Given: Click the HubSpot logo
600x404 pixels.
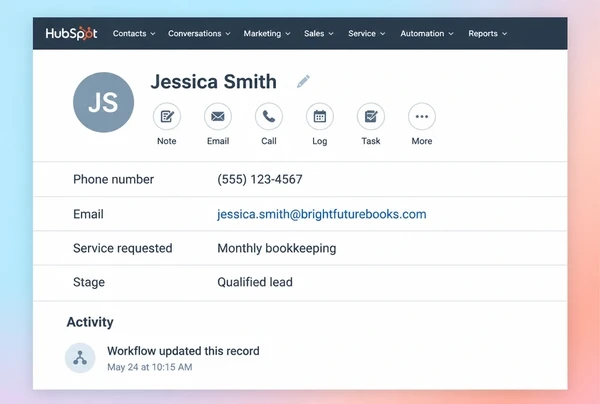Looking at the screenshot, I should coord(71,34).
